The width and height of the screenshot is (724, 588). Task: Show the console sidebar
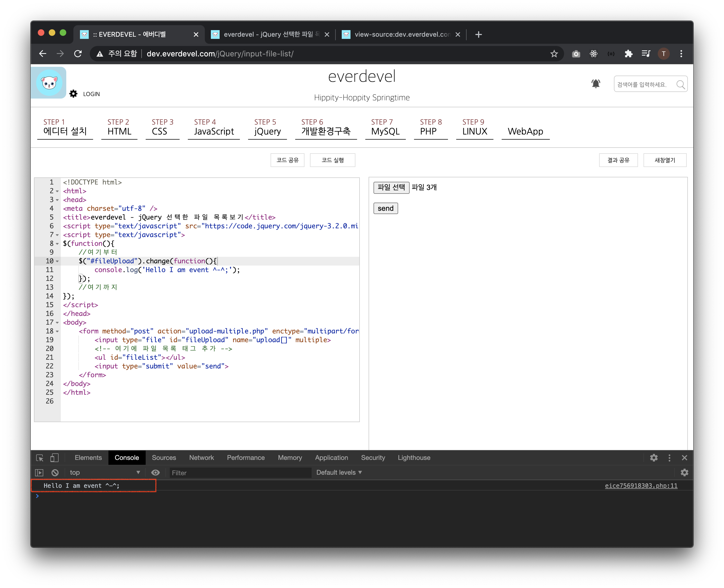point(39,472)
